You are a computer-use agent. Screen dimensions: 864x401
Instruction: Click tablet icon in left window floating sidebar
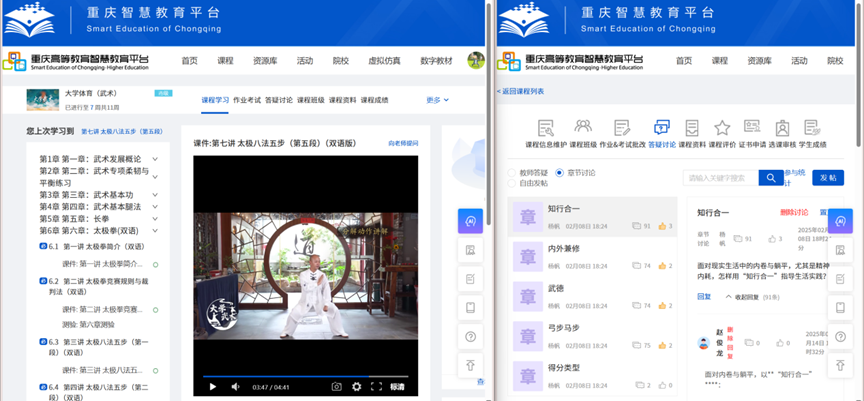470,307
